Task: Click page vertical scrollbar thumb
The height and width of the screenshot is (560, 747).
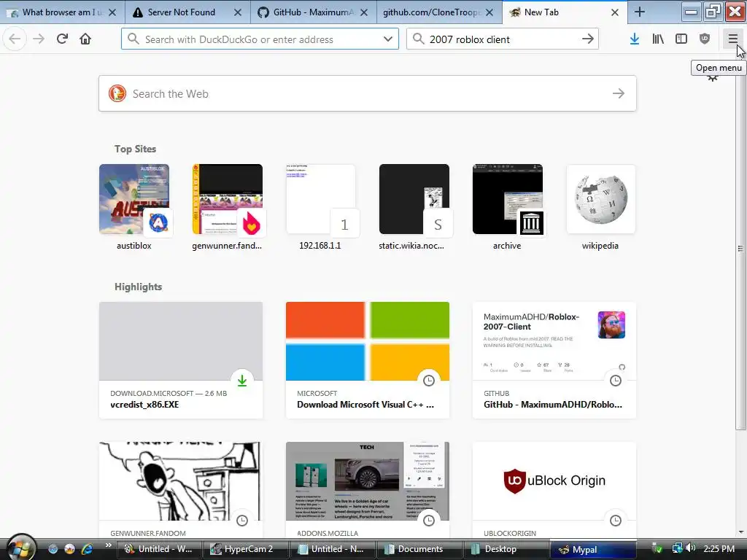Action: coord(740,248)
